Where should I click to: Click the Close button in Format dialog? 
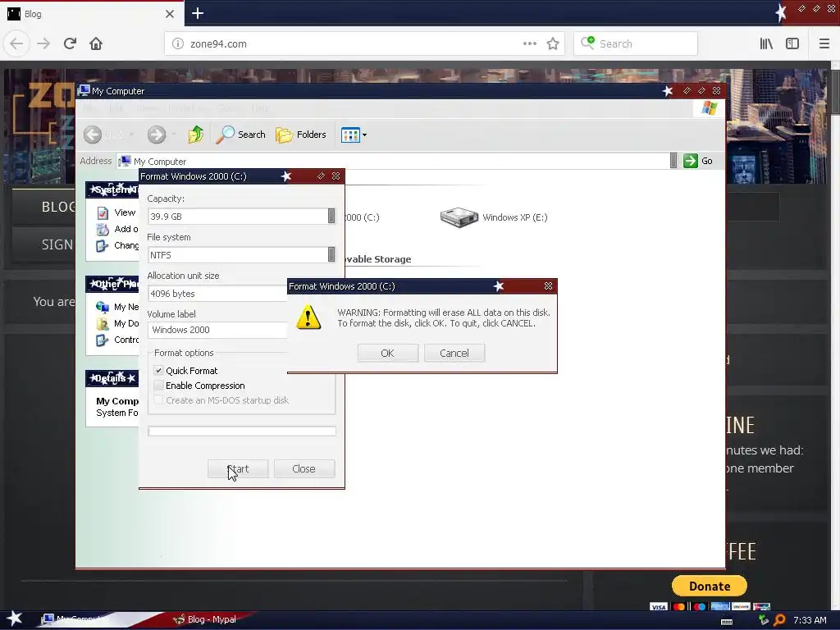(x=304, y=468)
